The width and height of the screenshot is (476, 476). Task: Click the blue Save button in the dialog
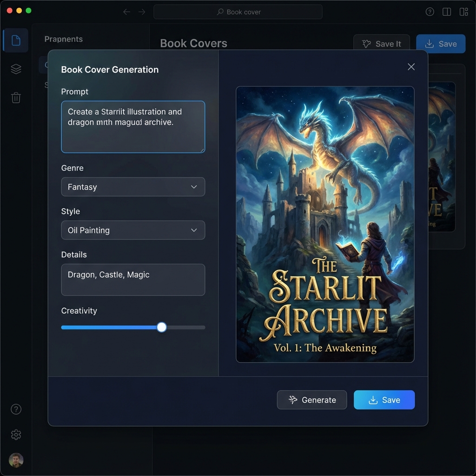[384, 400]
